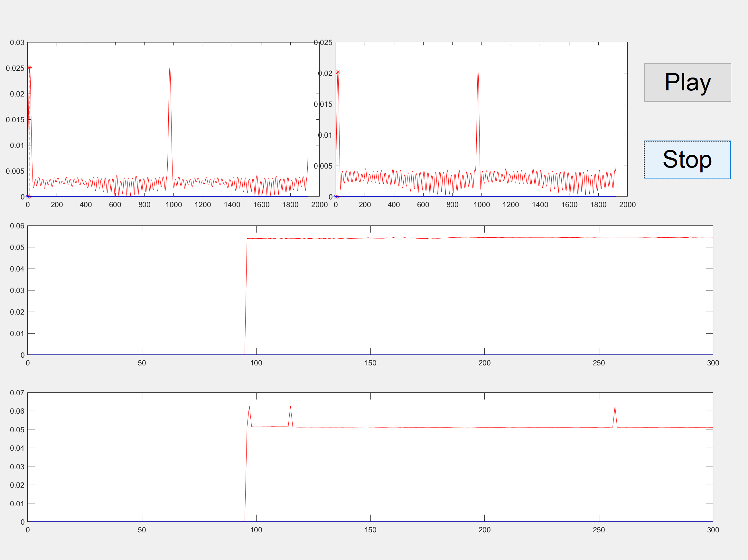Click the first spike in the bottom plot

click(249, 407)
